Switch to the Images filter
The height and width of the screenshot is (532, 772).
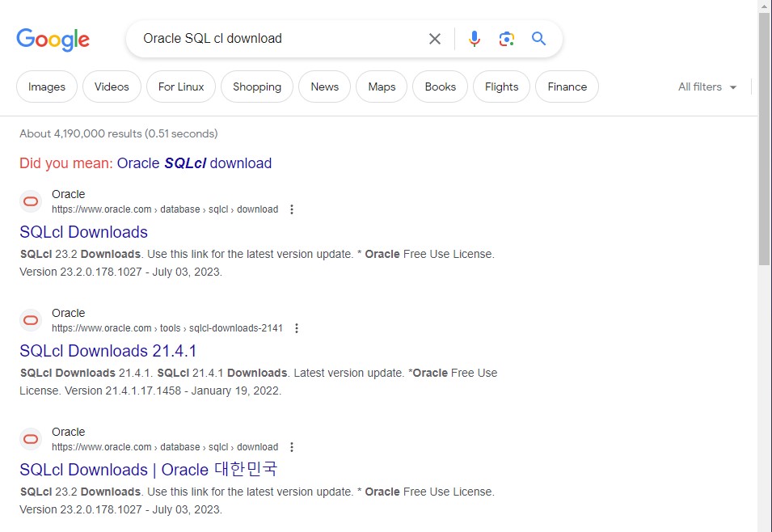(x=47, y=87)
